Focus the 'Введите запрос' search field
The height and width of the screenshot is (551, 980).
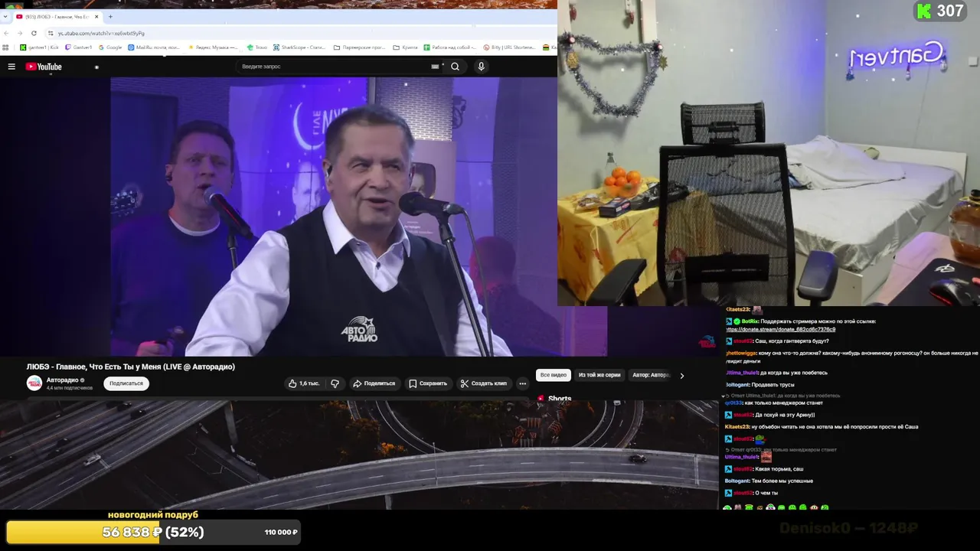point(333,67)
